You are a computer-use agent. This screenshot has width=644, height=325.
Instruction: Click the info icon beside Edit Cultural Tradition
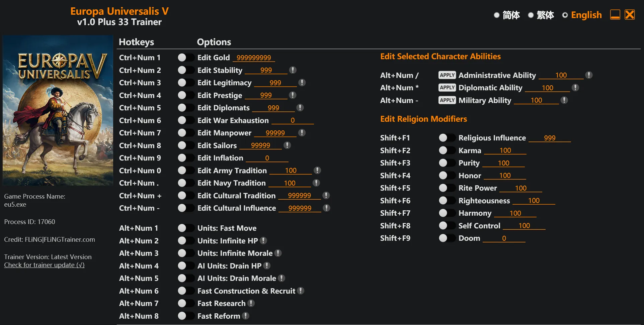tap(326, 195)
